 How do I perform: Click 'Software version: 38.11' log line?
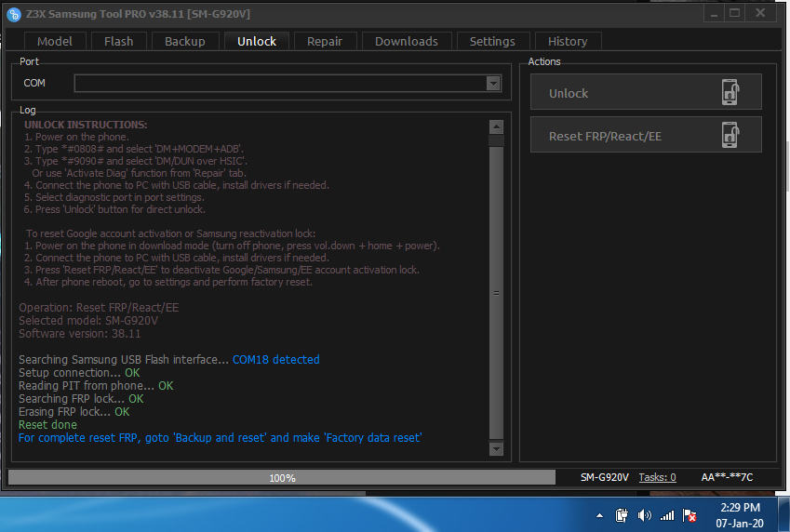(80, 334)
